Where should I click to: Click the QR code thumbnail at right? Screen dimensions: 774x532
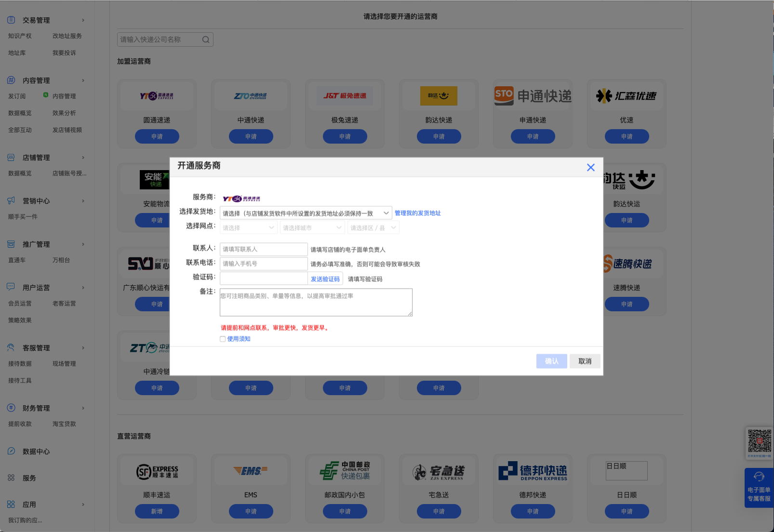click(760, 443)
